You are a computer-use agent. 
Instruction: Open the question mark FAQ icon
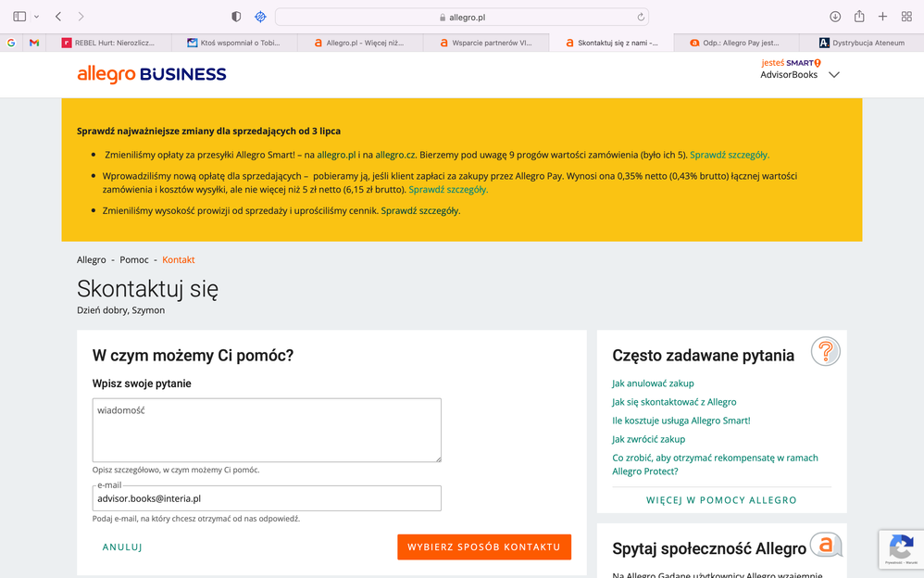[x=825, y=351]
